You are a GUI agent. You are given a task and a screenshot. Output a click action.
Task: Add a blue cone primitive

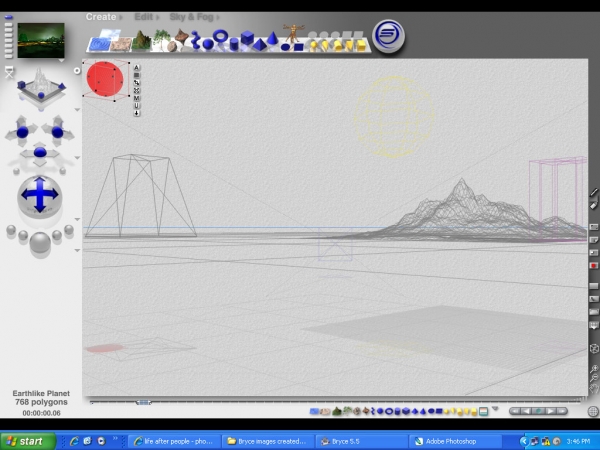[272, 38]
